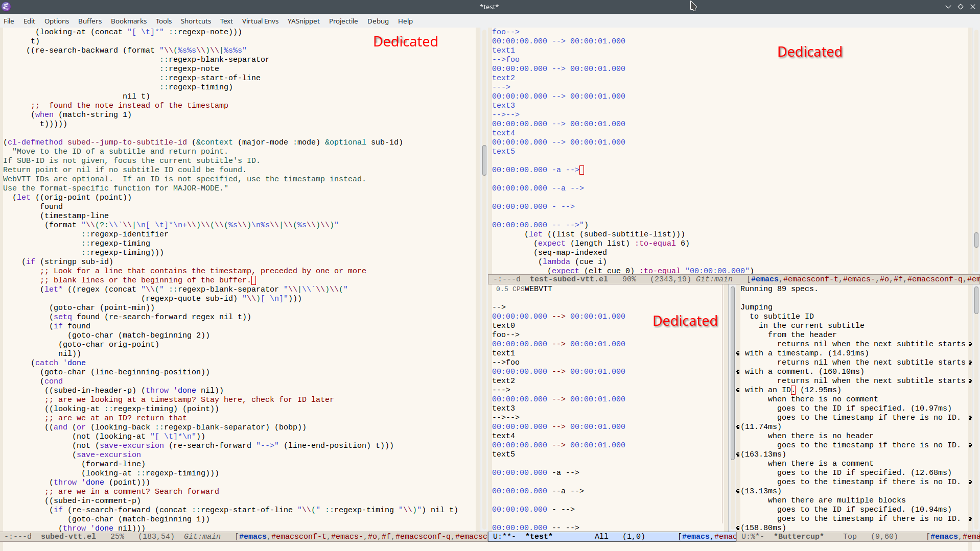980x551 pixels.
Task: Open the Edit menu
Action: point(29,21)
